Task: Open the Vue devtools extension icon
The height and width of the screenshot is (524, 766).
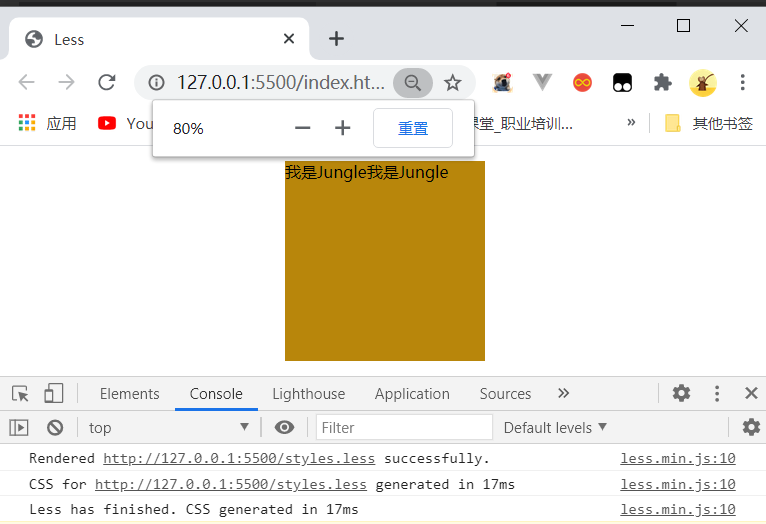Action: pyautogui.click(x=542, y=82)
